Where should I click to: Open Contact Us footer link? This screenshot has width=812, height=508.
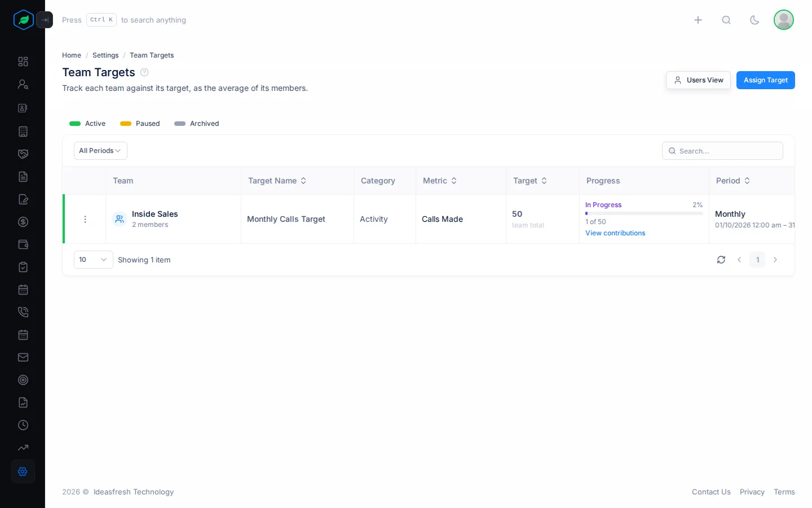(x=711, y=492)
